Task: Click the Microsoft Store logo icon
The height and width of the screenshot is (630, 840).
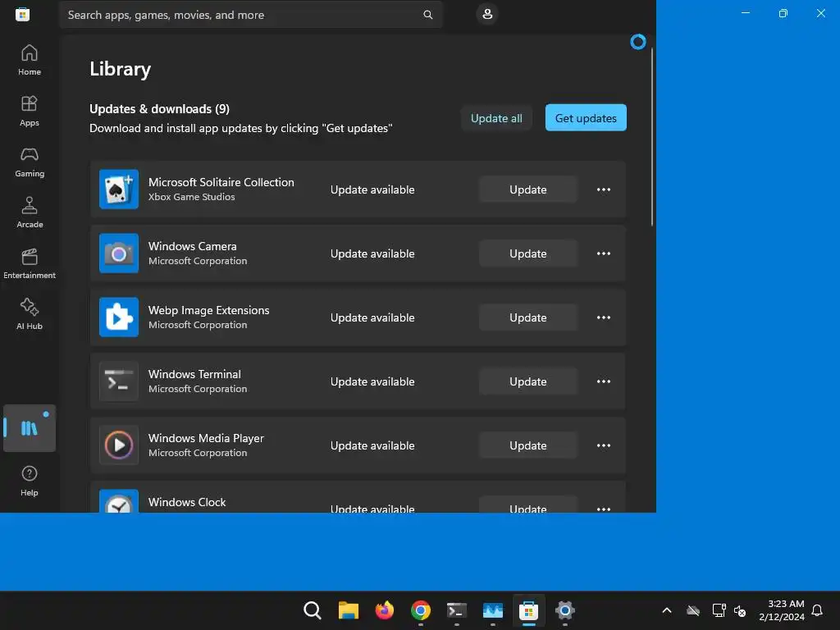Action: [x=22, y=15]
